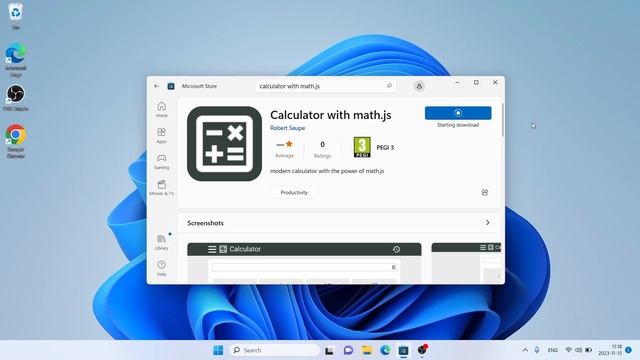This screenshot has height=360, width=640.
Task: Click the search magnifier icon in Store
Action: (389, 86)
